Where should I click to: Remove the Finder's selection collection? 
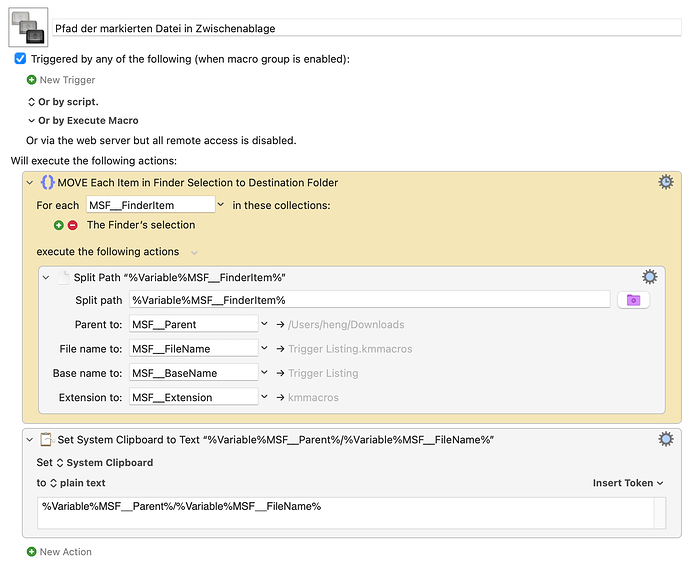click(x=73, y=225)
